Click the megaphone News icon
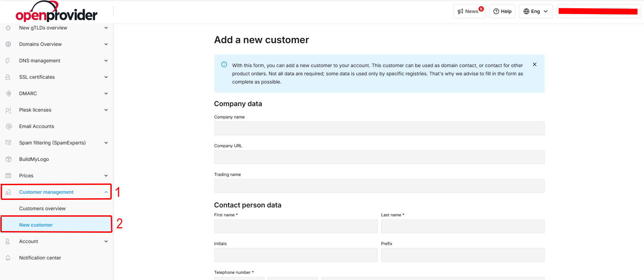Image resolution: width=644 pixels, height=280 pixels. 460,11
